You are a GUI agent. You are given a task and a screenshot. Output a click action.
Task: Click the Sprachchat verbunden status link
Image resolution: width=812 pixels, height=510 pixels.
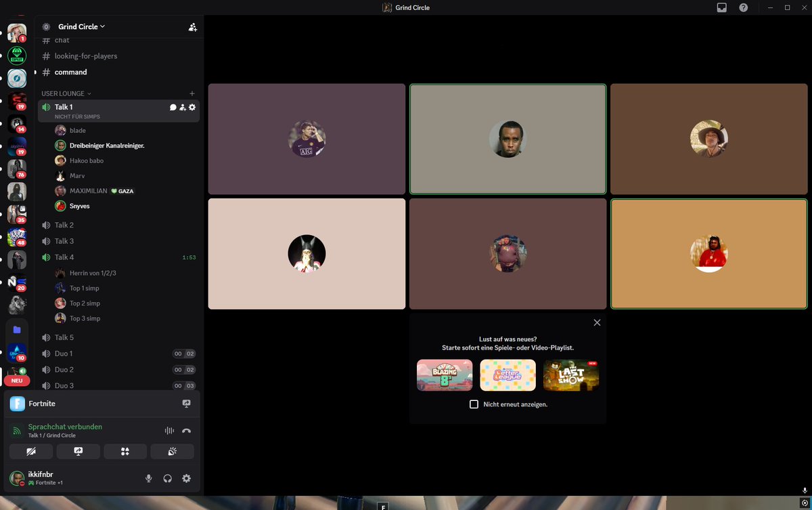pyautogui.click(x=65, y=427)
